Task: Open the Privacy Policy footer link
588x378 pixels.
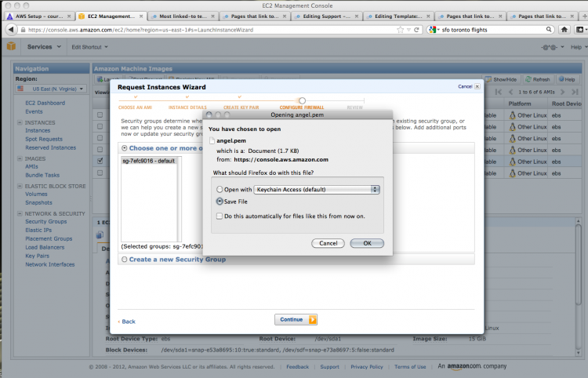Action: (x=367, y=367)
